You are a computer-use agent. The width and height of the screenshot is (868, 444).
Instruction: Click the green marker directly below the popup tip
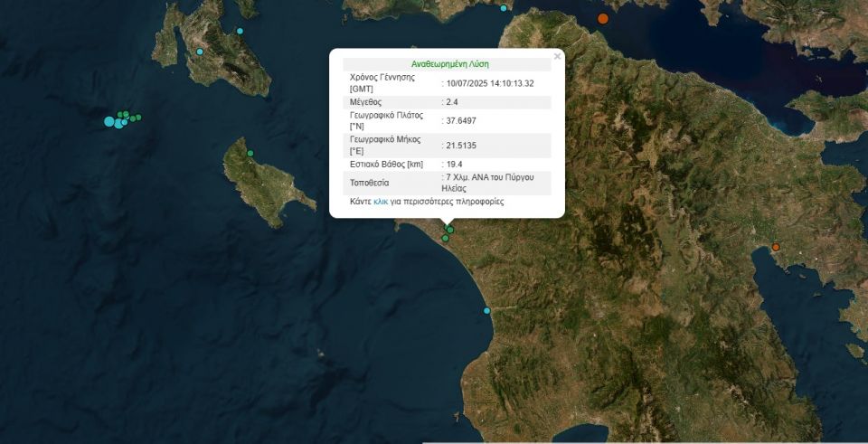point(449,230)
